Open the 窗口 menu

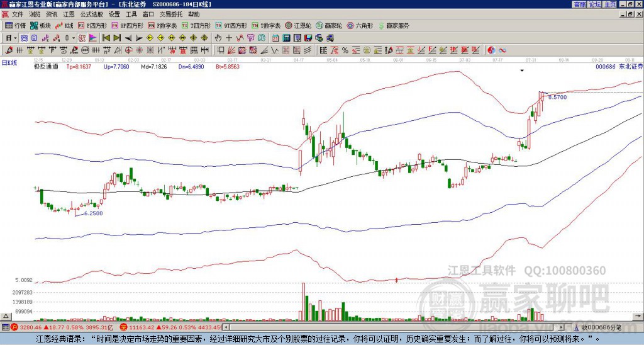point(148,14)
